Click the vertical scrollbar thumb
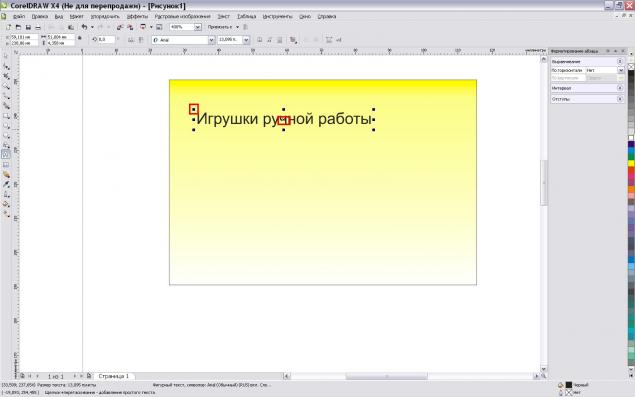The width and height of the screenshot is (635, 397). (x=543, y=183)
